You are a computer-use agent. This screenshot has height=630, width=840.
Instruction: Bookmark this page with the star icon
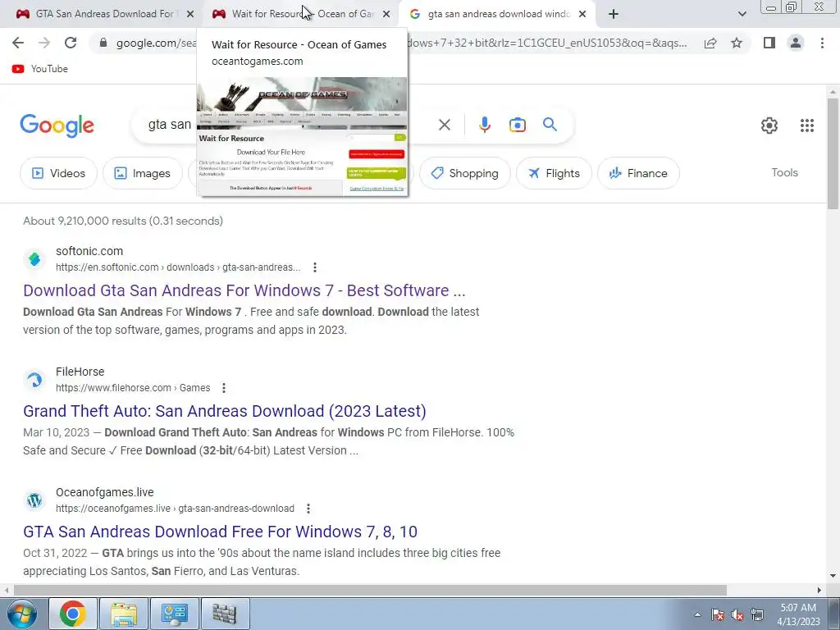(x=737, y=43)
